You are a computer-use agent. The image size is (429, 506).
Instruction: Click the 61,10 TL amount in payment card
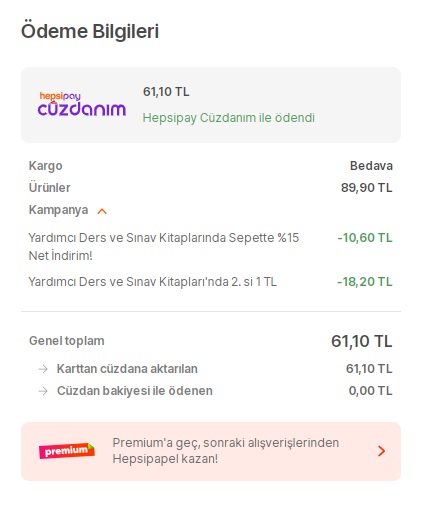pos(166,92)
